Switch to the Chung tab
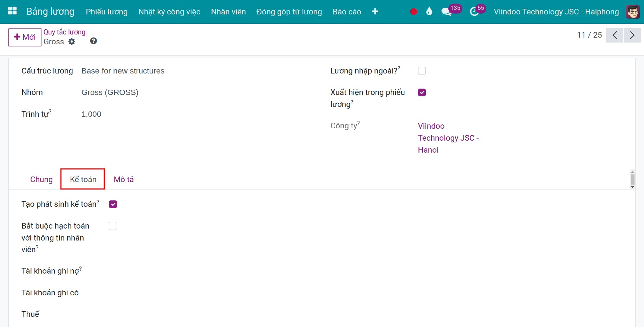This screenshot has width=644, height=327. click(41, 179)
